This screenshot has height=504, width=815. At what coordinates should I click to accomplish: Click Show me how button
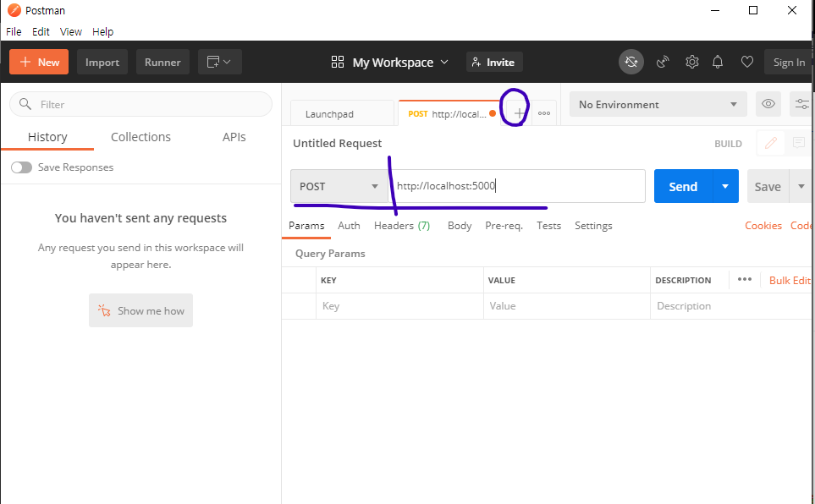(140, 310)
